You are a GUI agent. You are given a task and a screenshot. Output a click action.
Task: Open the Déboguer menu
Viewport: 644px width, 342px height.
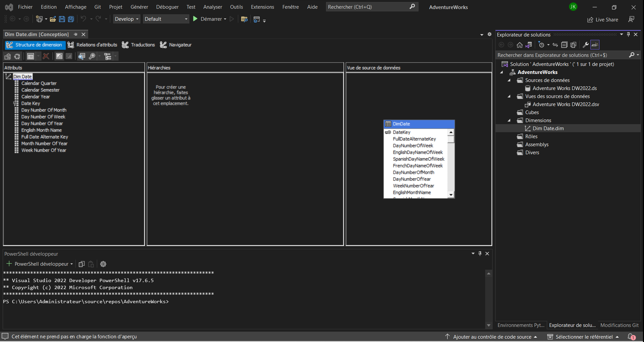click(168, 7)
